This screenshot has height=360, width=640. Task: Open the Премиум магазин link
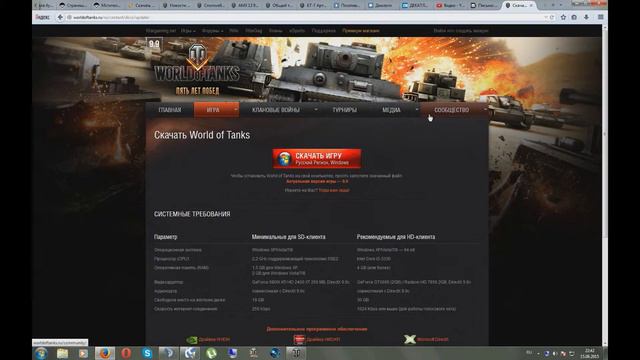tap(361, 31)
